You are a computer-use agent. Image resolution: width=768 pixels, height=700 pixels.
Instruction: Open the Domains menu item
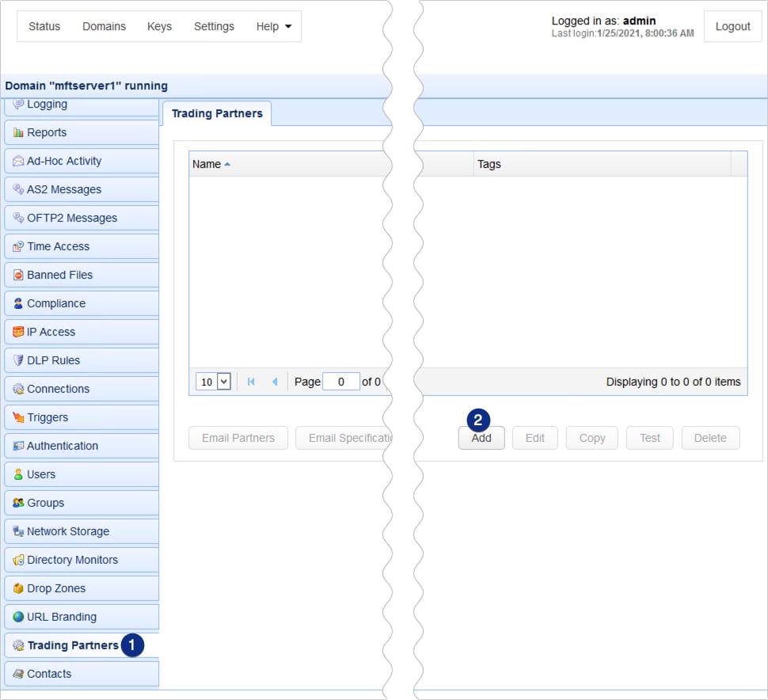[104, 26]
